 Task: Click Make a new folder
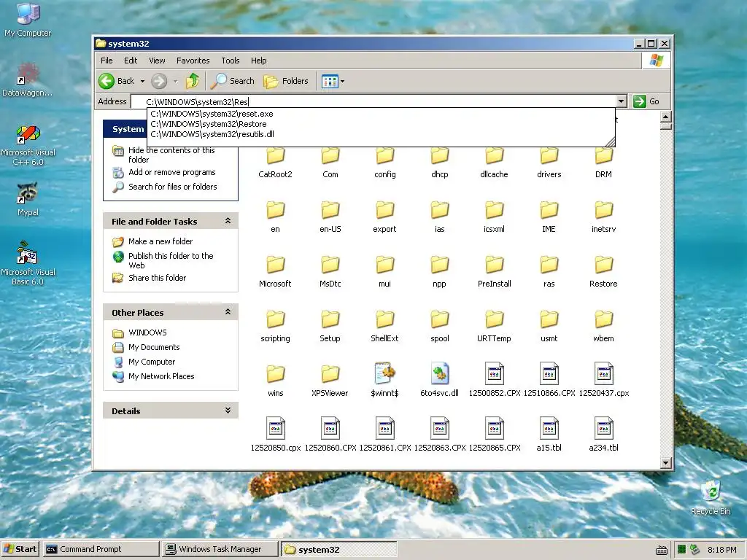160,241
